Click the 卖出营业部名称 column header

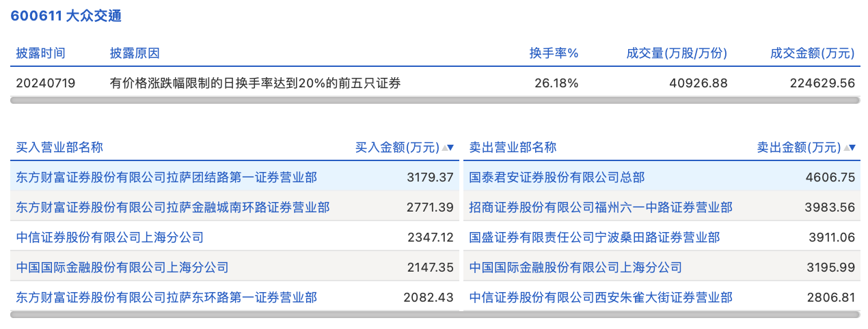point(513,147)
